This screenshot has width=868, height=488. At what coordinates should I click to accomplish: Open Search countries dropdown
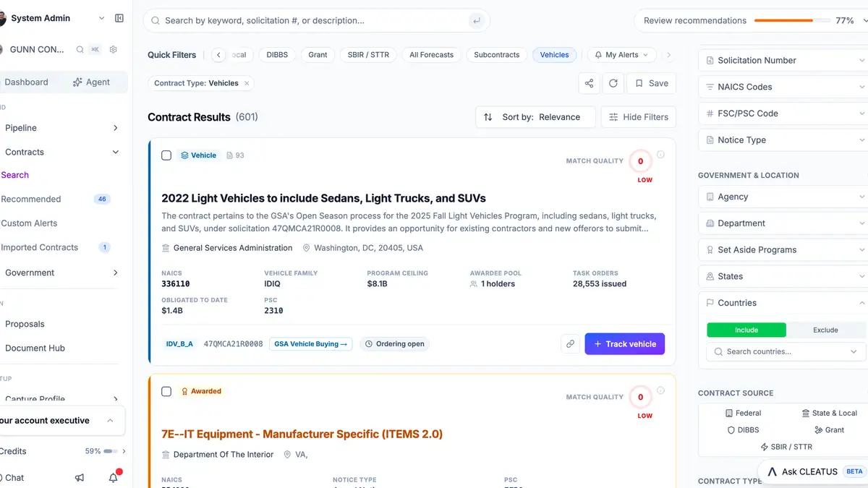coord(785,352)
